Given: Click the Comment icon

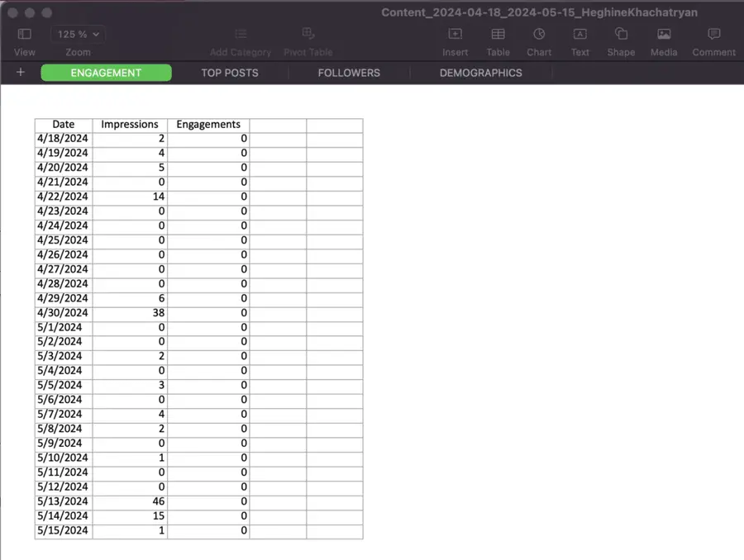Looking at the screenshot, I should tap(713, 34).
